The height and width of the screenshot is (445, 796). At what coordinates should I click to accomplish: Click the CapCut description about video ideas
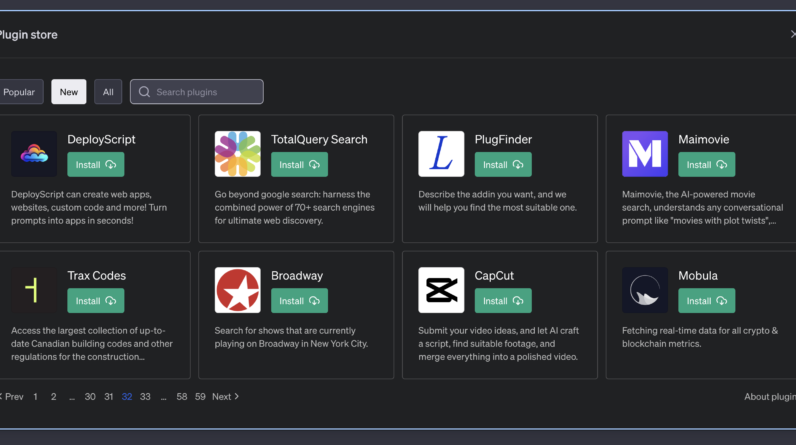pos(499,344)
